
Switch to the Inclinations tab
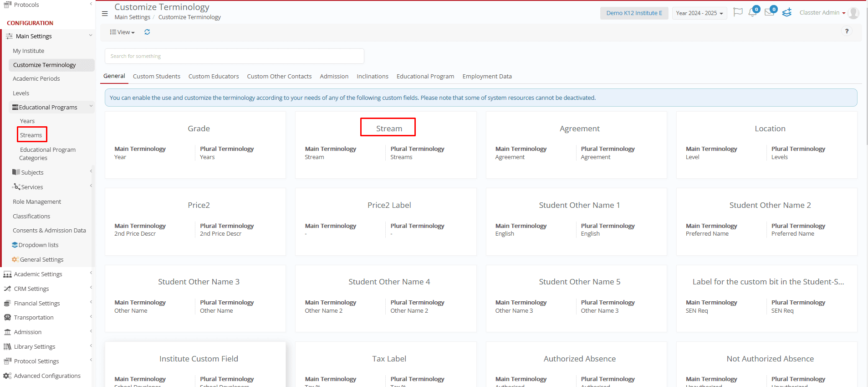373,77
